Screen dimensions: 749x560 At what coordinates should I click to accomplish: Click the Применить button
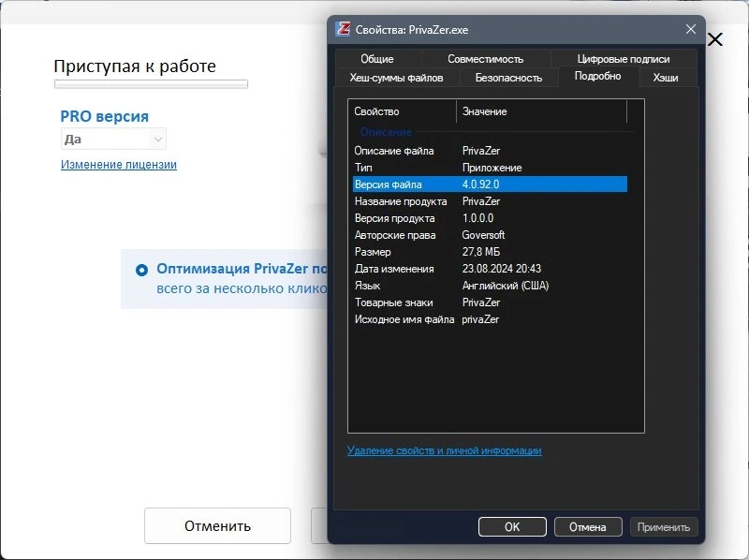pos(664,527)
